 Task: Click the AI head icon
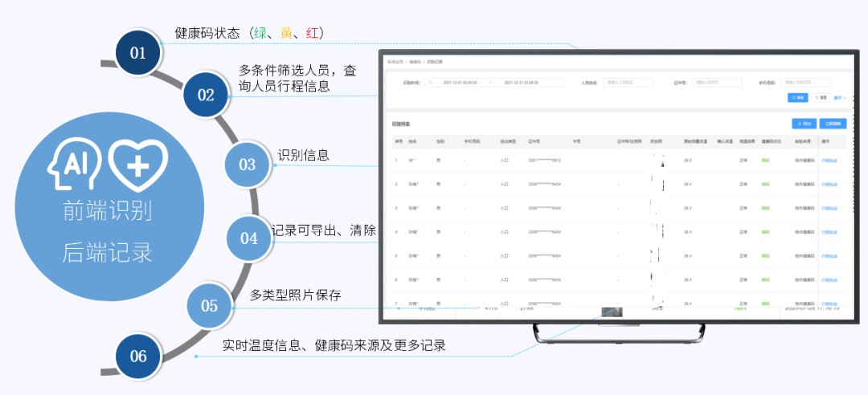point(74,163)
